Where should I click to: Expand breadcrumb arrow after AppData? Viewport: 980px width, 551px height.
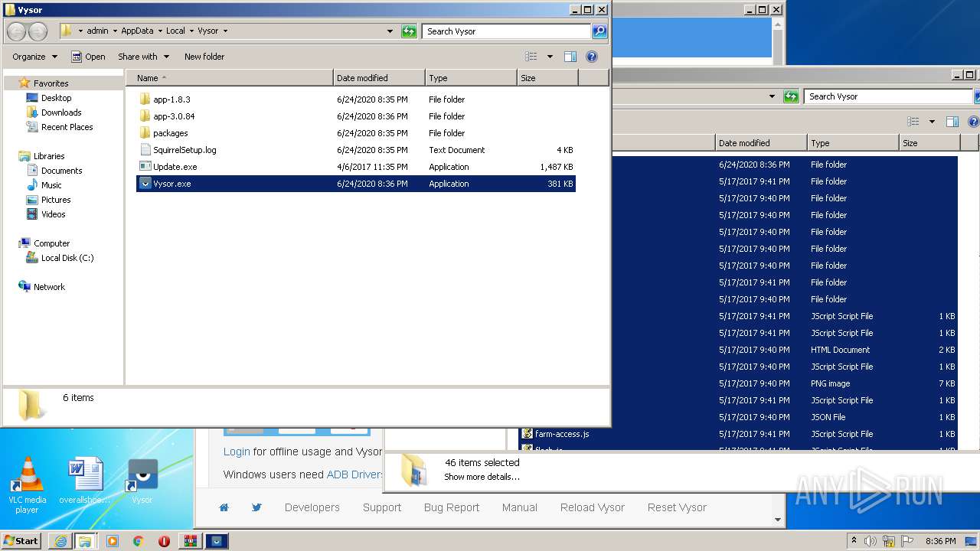coord(159,31)
